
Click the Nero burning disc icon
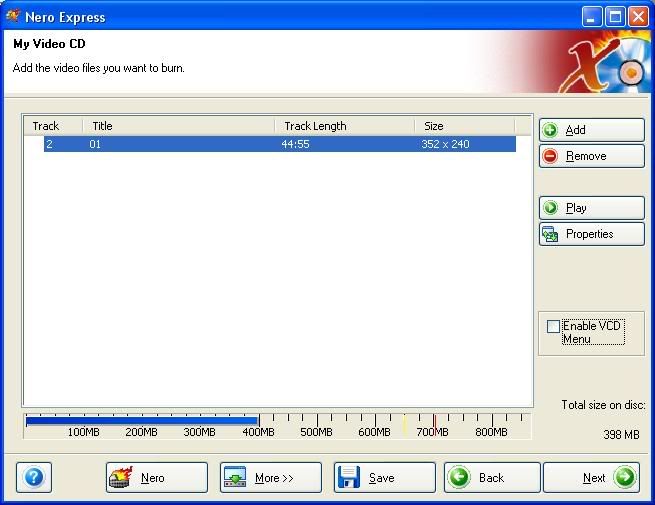point(121,477)
